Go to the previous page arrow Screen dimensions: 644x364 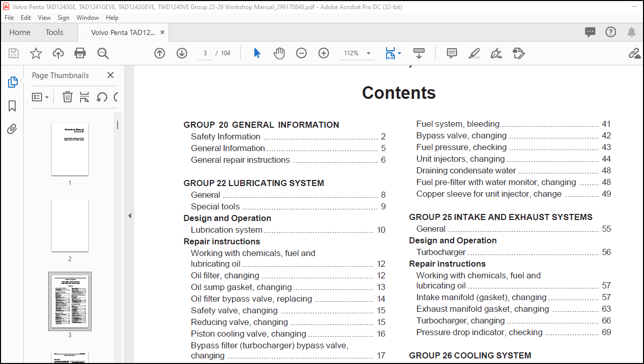pos(160,53)
